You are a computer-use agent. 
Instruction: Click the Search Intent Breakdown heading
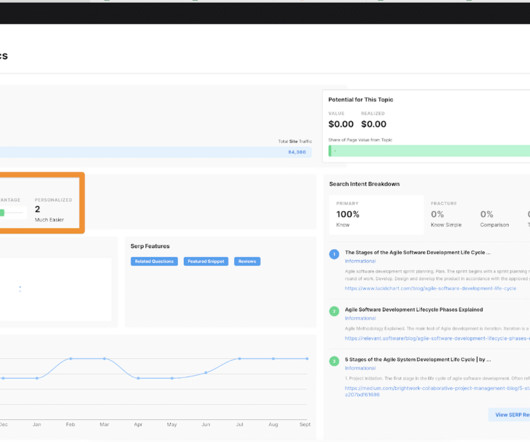point(364,184)
